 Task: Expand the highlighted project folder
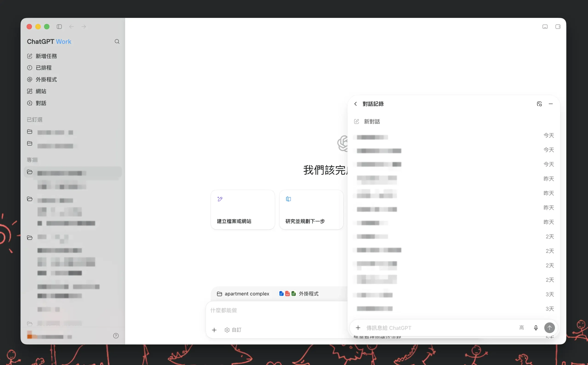[73, 172]
